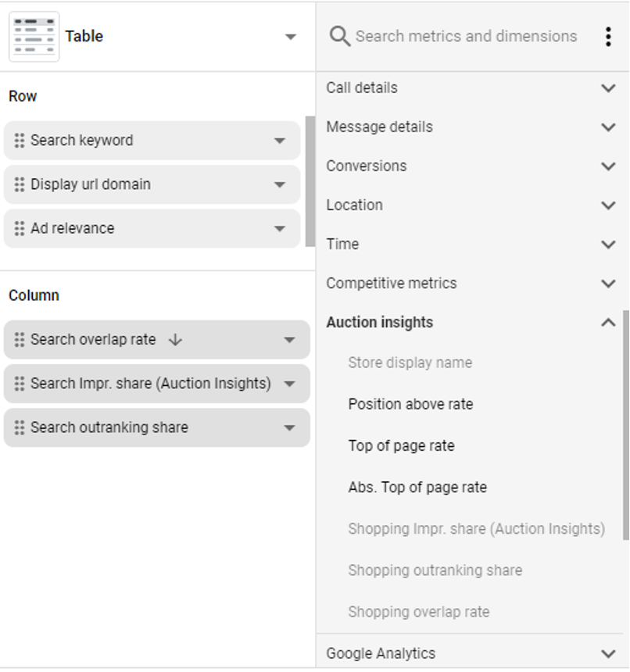630x672 pixels.
Task: Open the three-dot overflow menu
Action: pos(608,36)
